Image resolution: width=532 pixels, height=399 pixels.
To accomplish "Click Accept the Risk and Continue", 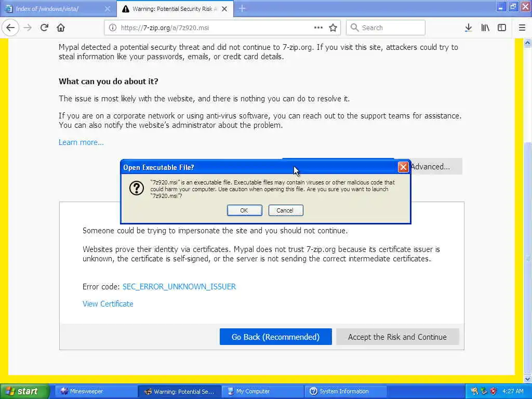I will [397, 337].
